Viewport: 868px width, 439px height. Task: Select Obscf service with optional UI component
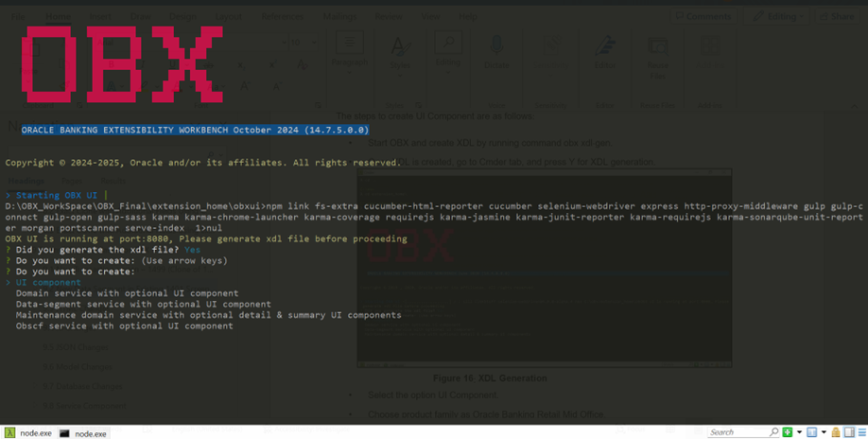(x=124, y=326)
